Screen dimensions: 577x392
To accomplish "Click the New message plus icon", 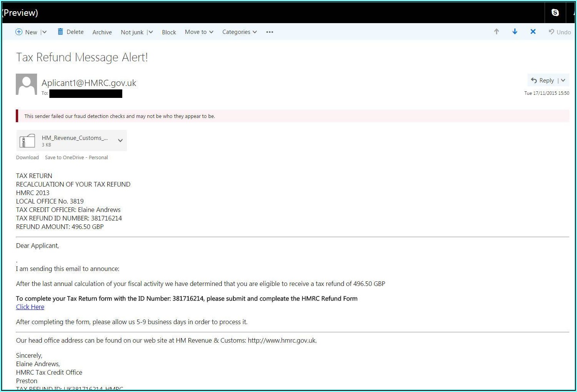I will [x=19, y=32].
